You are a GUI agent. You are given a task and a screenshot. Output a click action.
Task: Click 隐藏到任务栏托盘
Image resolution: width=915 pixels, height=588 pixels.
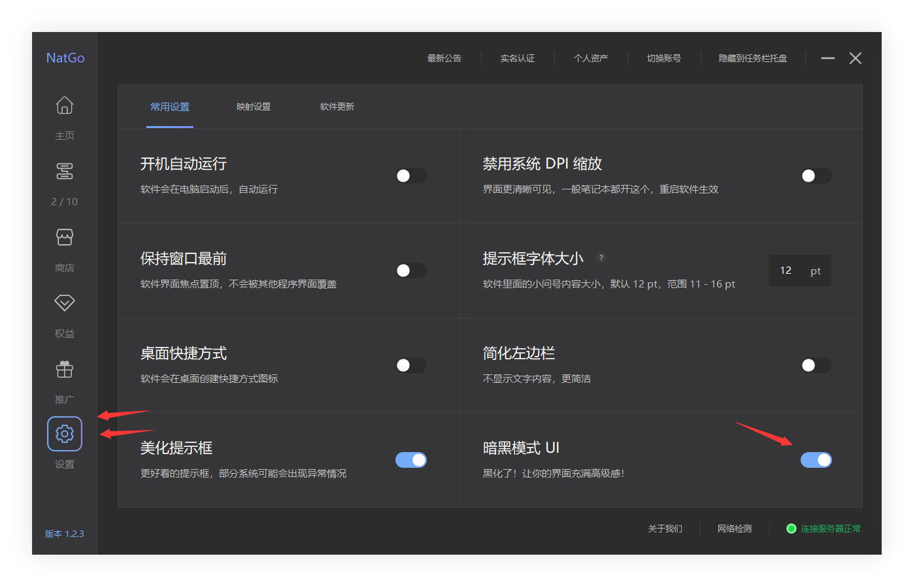click(753, 58)
